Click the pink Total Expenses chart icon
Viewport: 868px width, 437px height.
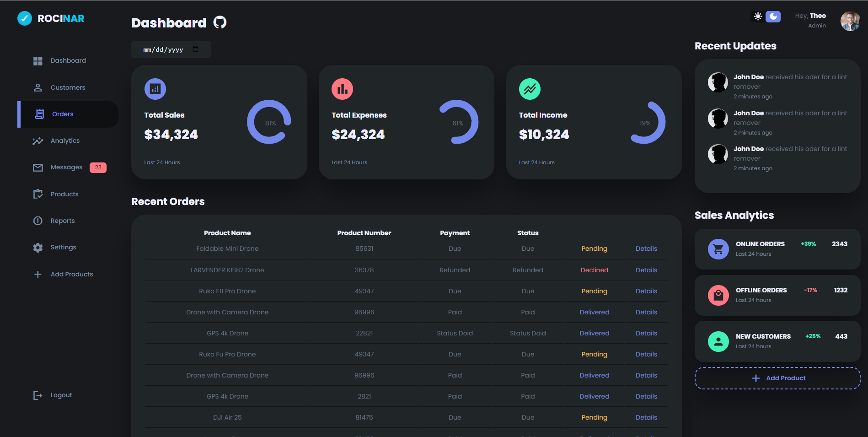[342, 89]
